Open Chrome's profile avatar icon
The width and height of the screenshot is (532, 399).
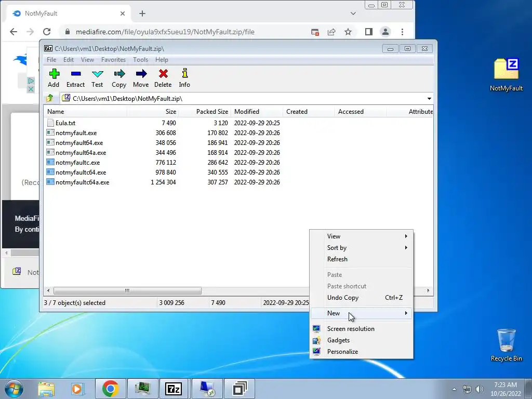pos(385,32)
